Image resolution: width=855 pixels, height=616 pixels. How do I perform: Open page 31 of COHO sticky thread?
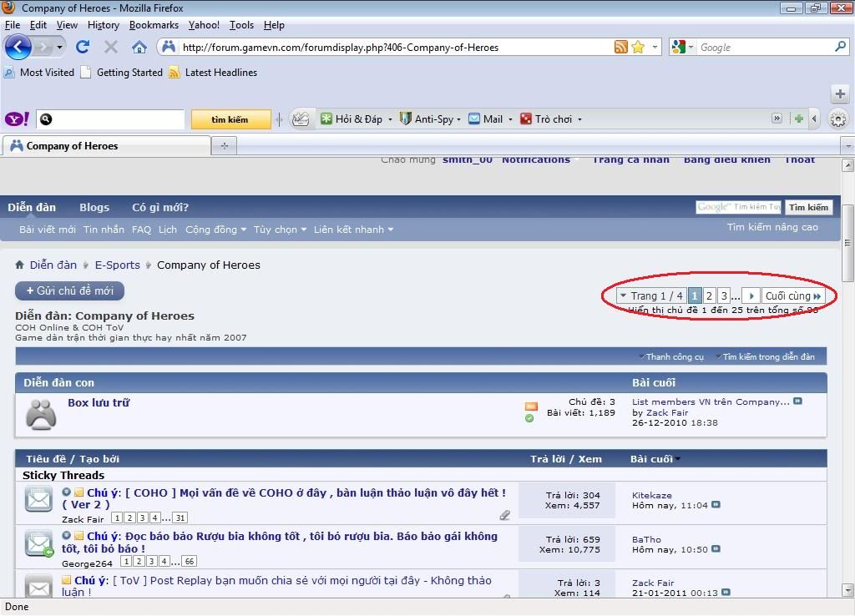click(180, 518)
